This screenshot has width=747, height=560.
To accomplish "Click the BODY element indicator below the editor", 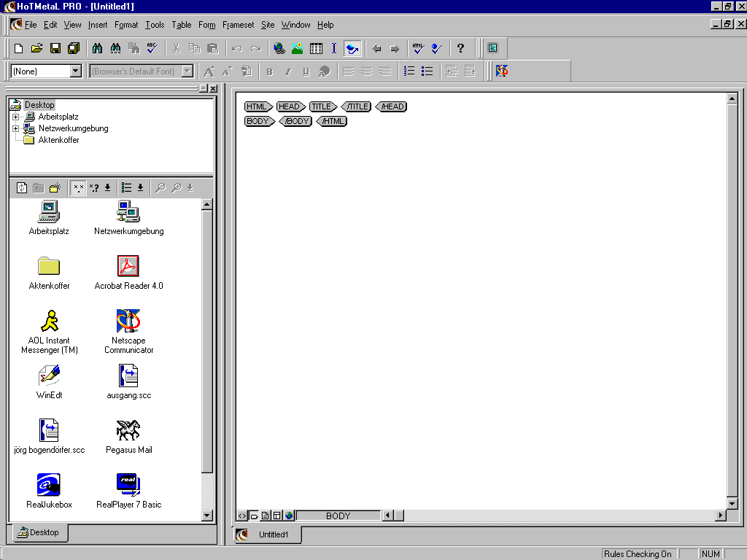I will 338,516.
